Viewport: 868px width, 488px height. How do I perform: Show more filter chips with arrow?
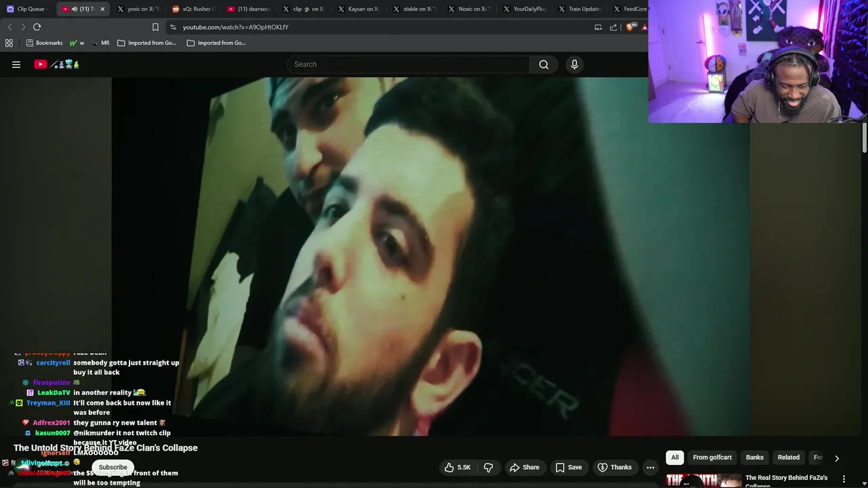coord(837,458)
